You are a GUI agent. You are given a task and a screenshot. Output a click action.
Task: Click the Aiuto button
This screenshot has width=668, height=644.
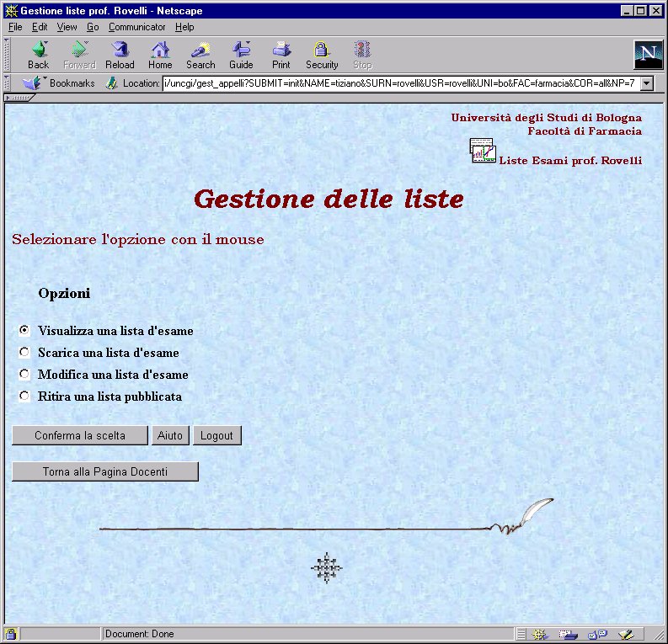point(170,435)
